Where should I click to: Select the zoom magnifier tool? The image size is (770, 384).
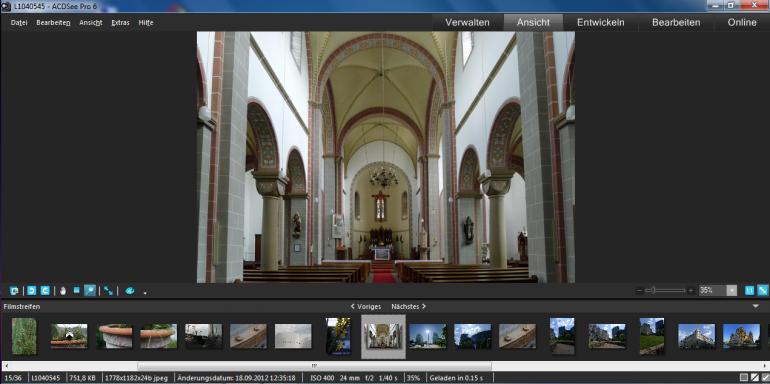[x=90, y=291]
